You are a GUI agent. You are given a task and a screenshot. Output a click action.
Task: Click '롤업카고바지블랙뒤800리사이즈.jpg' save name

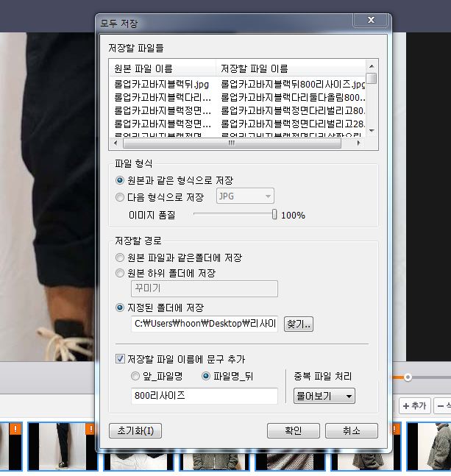pyautogui.click(x=293, y=84)
